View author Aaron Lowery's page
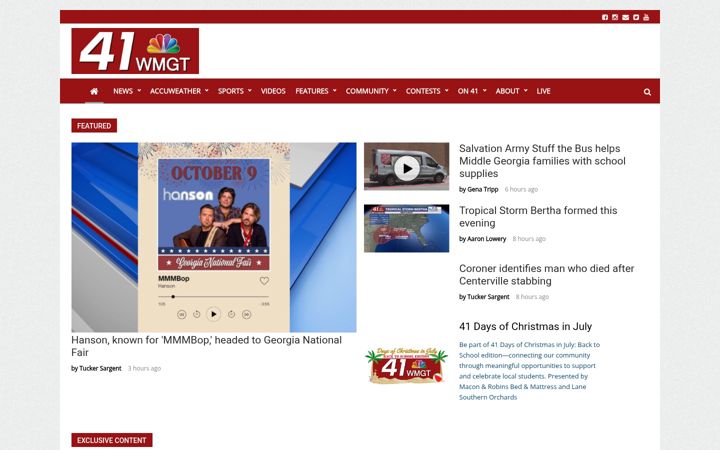This screenshot has width=720, height=450. (x=486, y=239)
